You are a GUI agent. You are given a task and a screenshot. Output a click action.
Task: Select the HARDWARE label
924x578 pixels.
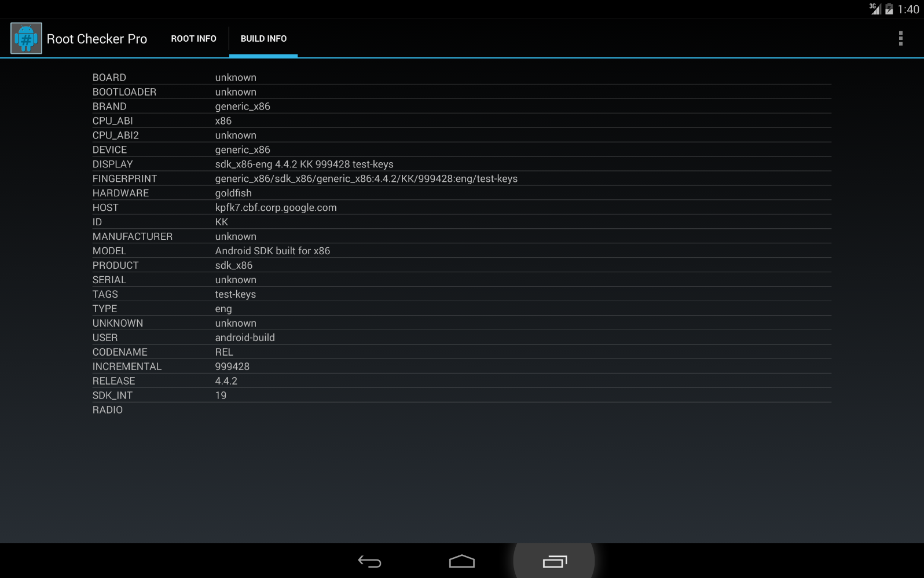(120, 193)
